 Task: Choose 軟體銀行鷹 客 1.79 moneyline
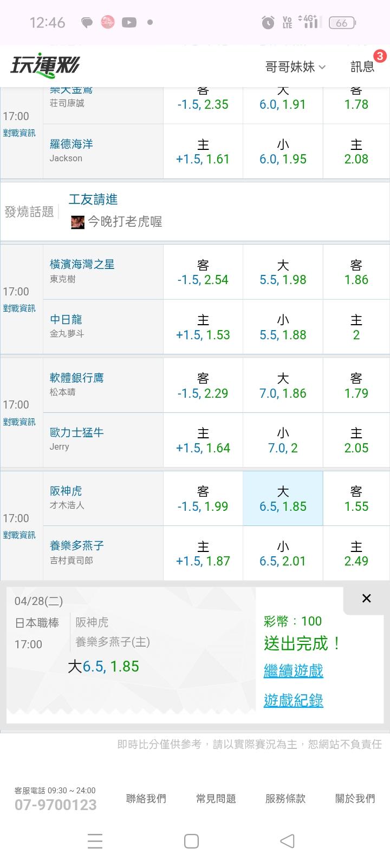(x=356, y=385)
